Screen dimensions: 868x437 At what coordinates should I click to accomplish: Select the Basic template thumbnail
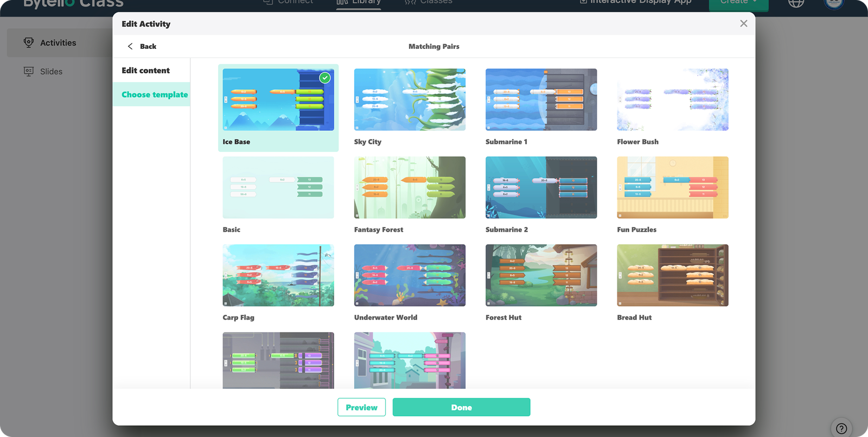[278, 188]
